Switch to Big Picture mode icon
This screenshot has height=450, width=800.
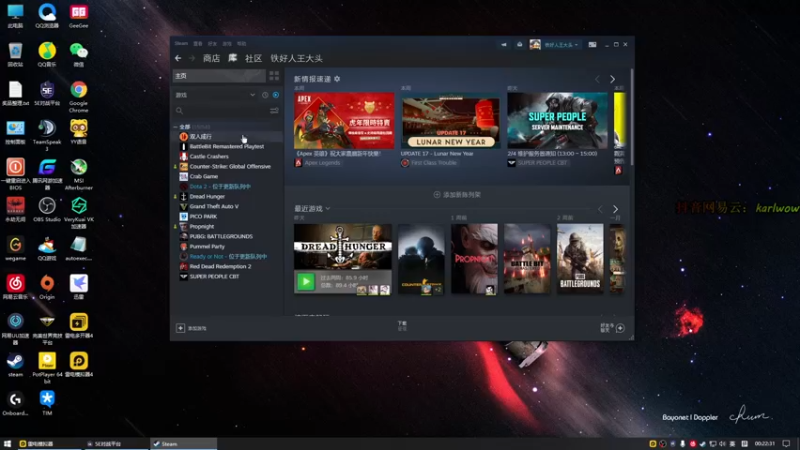pyautogui.click(x=592, y=44)
